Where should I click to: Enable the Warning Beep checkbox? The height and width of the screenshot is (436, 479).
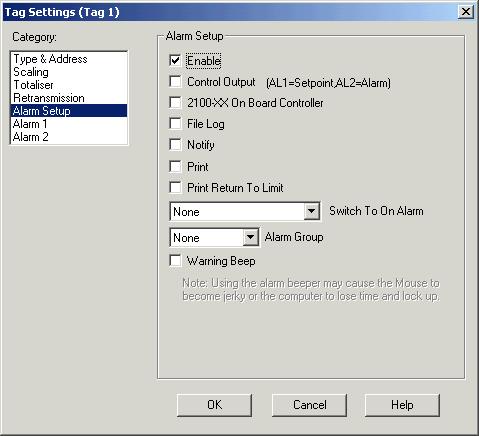tap(175, 261)
